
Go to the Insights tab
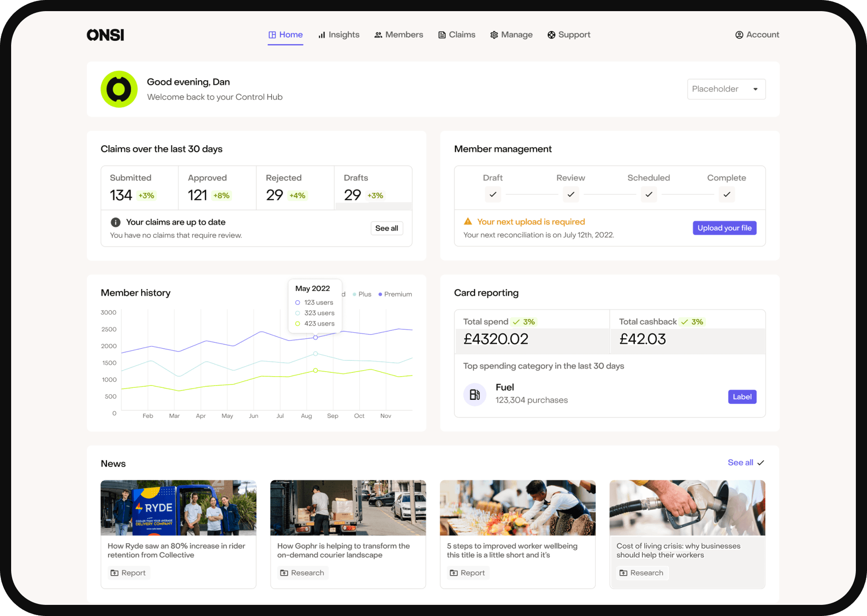click(x=339, y=35)
